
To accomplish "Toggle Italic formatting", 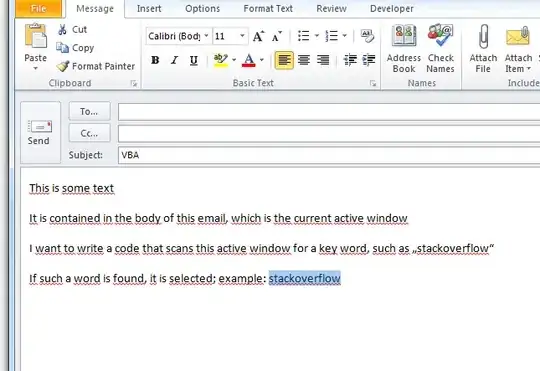I will 174,60.
